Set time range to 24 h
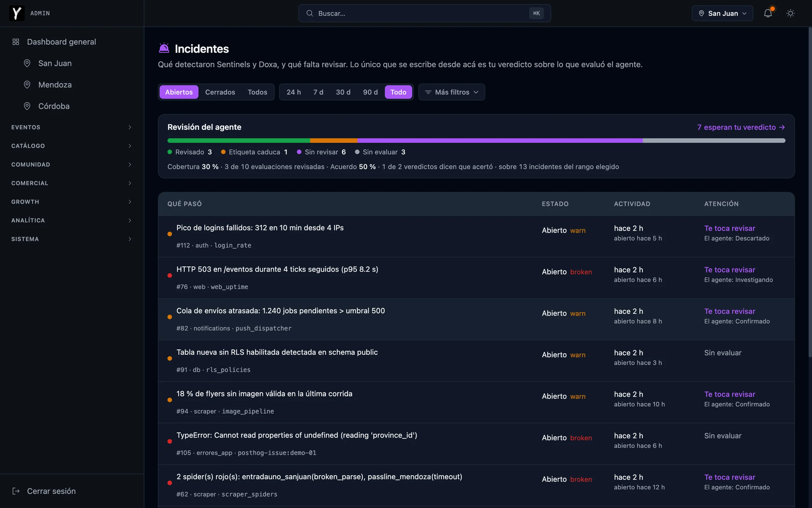The height and width of the screenshot is (508, 812). pos(294,92)
